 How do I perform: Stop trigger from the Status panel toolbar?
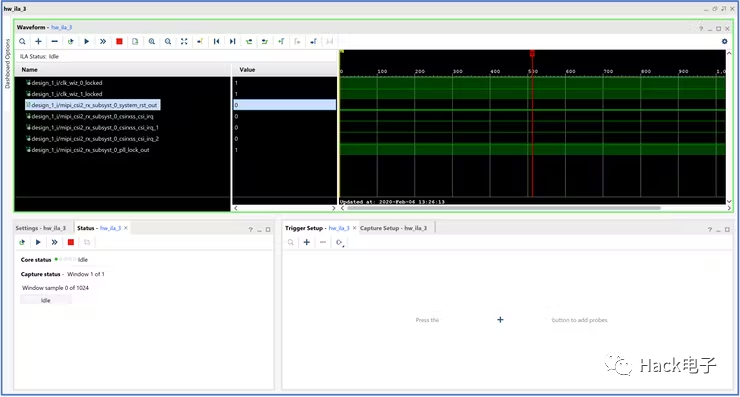coord(71,242)
